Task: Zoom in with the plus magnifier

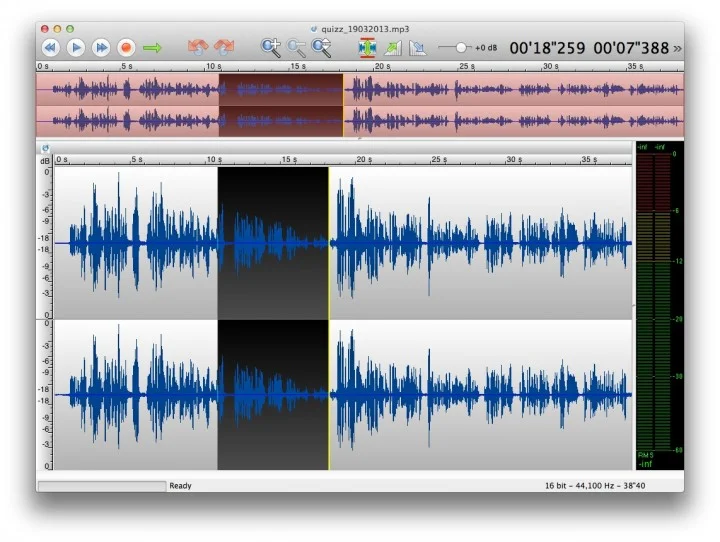Action: pyautogui.click(x=270, y=47)
